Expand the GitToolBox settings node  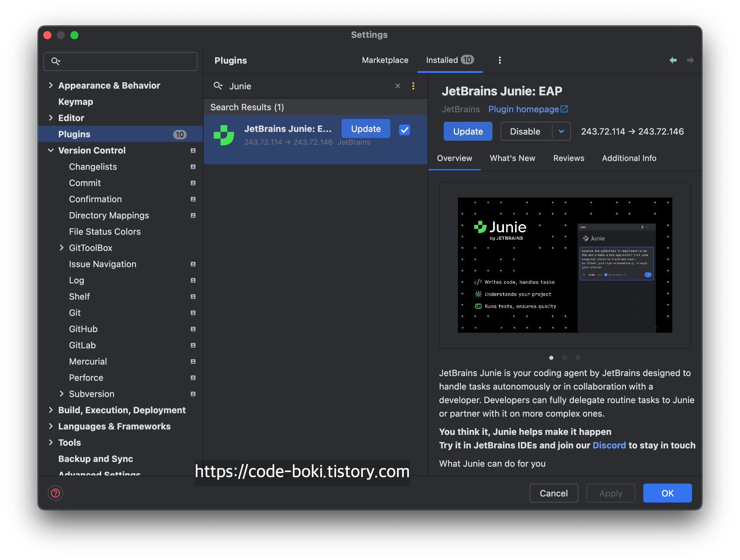tap(62, 248)
